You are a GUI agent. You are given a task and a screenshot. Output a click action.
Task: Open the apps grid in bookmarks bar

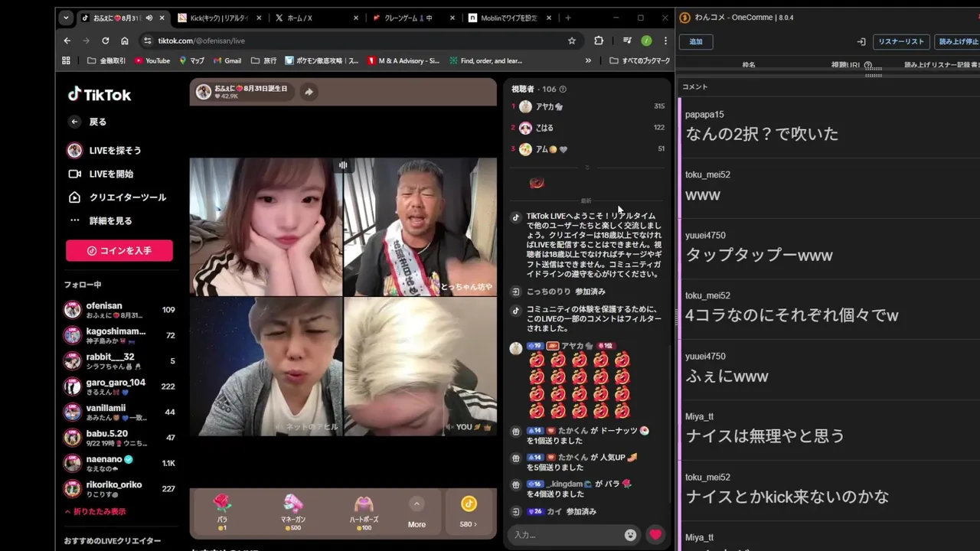coord(66,60)
